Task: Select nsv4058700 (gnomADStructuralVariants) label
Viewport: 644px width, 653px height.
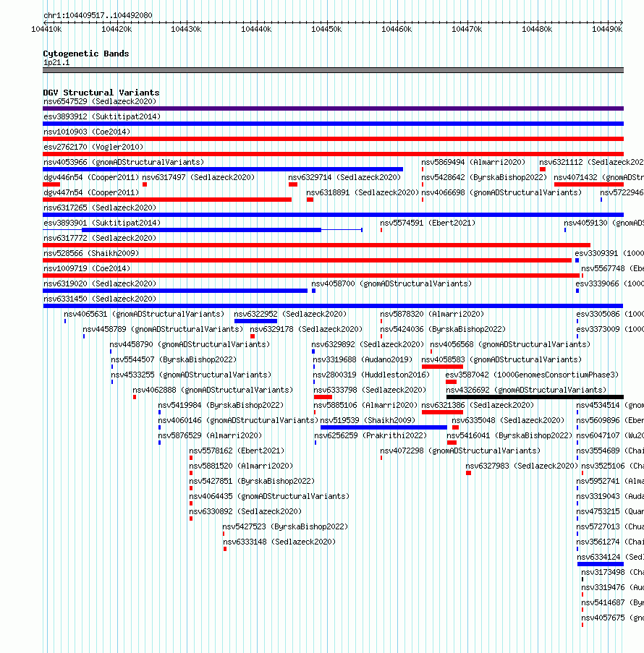Action: coord(391,283)
